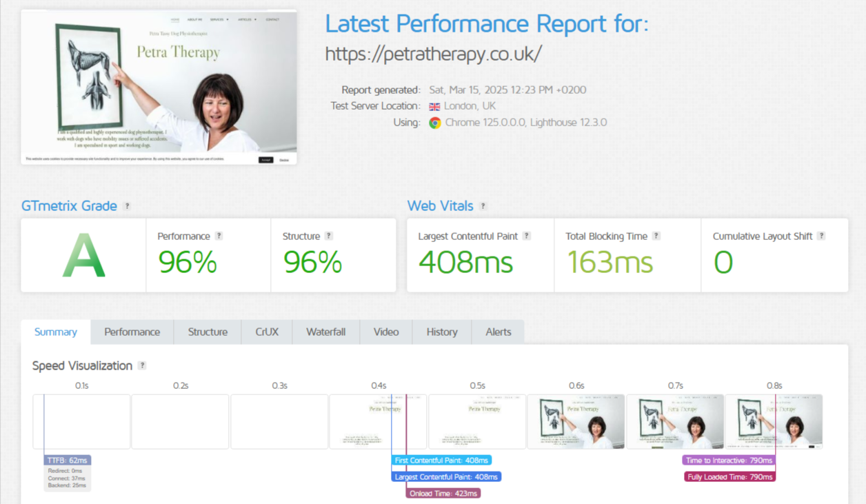Click the 163ms blocking time value
Viewport: 866px width, 504px height.
(610, 263)
